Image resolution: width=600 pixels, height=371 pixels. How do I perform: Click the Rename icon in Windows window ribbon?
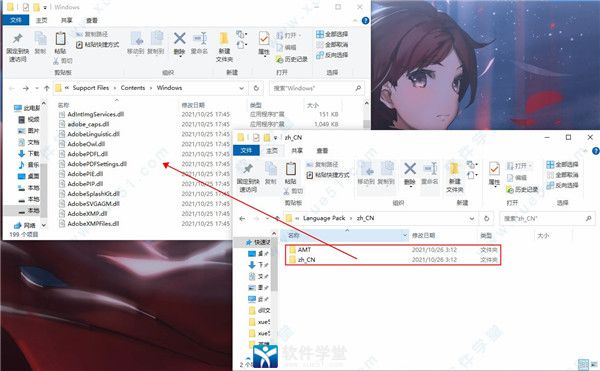coord(199,43)
